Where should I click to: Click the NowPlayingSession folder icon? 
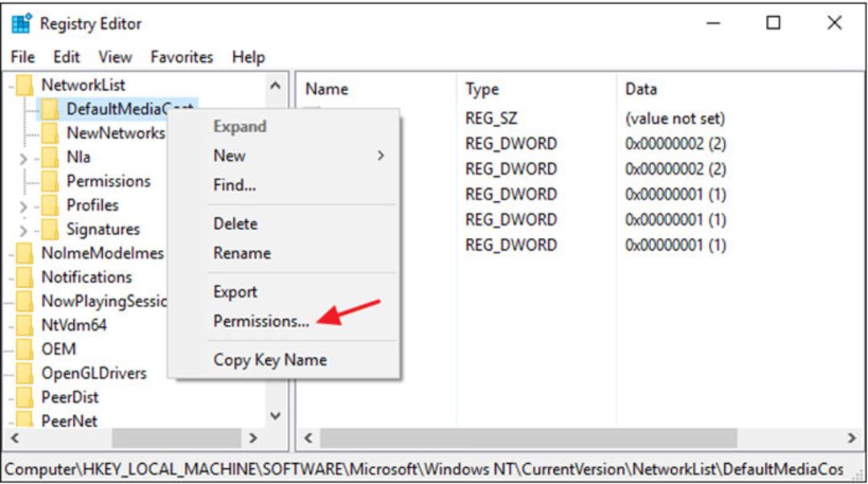click(24, 301)
